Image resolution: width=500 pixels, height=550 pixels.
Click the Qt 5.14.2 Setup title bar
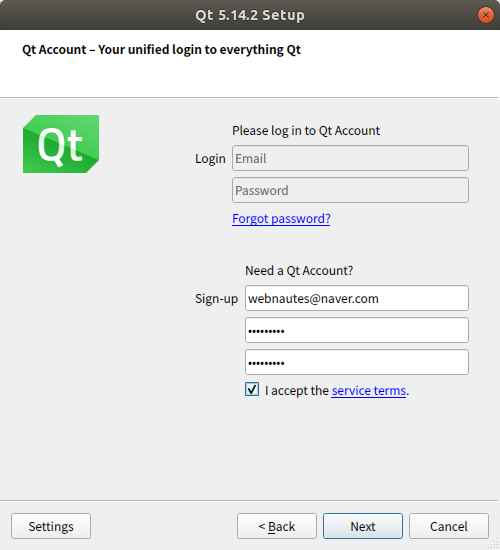[x=250, y=15]
